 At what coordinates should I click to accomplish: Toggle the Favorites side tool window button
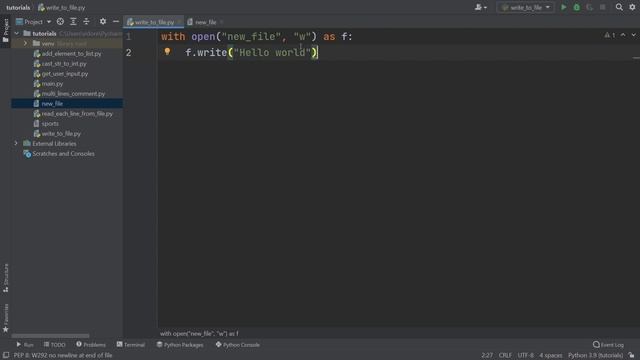click(6, 318)
